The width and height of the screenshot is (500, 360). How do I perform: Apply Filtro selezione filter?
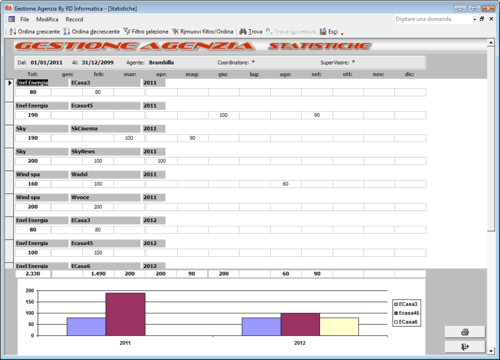(x=146, y=32)
